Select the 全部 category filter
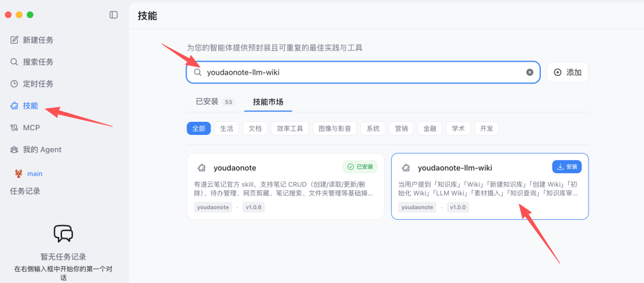644x283 pixels. click(x=199, y=128)
